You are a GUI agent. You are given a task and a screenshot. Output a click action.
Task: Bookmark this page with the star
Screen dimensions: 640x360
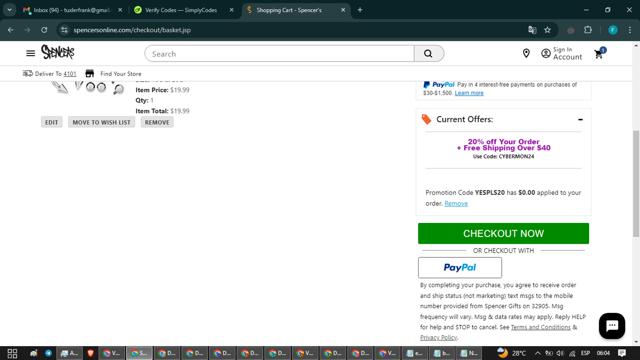click(x=547, y=30)
